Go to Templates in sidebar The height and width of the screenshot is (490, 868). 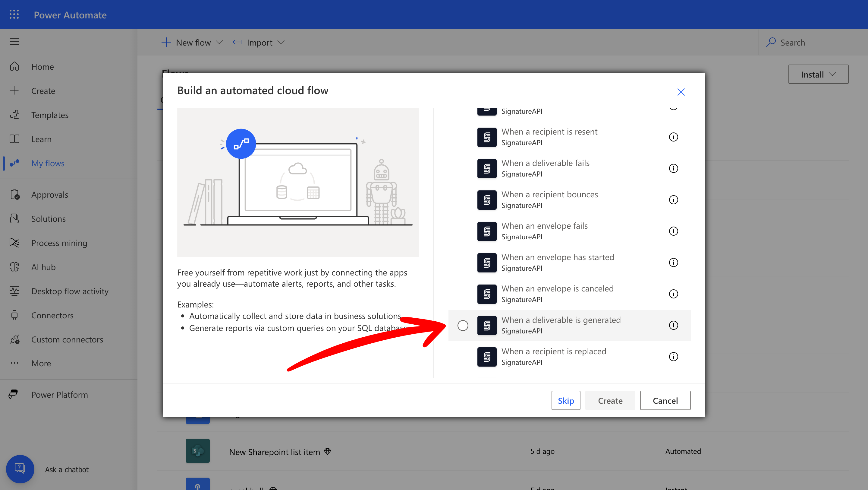point(49,115)
